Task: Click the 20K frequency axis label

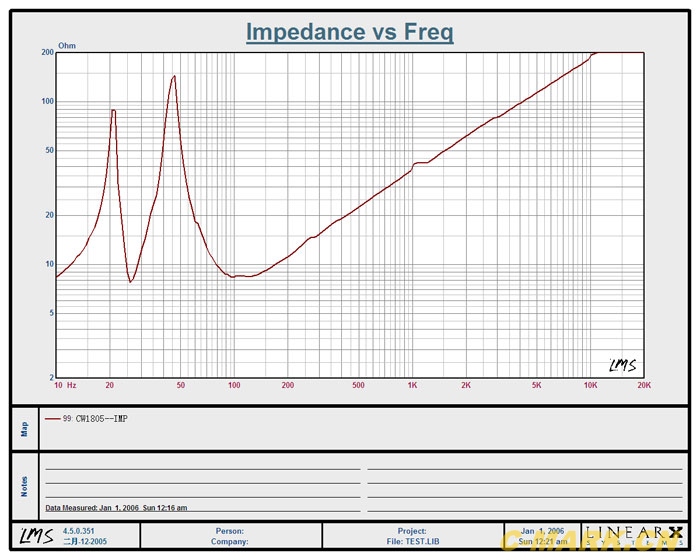Action: [643, 385]
